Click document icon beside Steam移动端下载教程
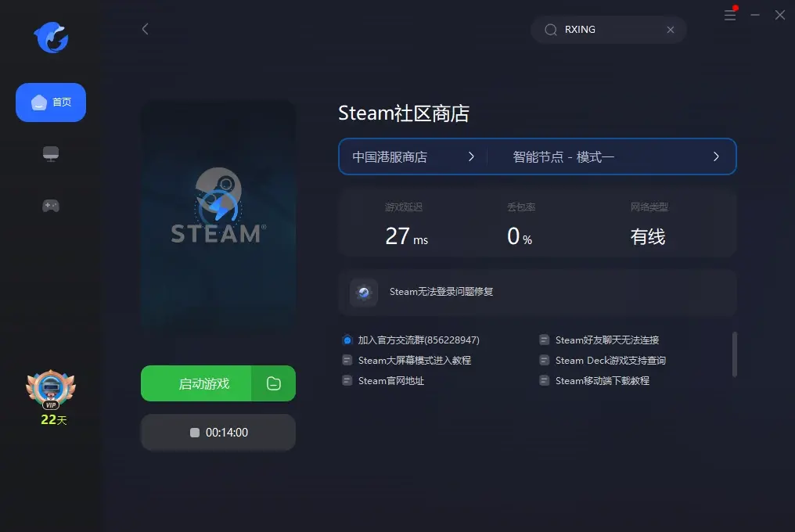The image size is (795, 532). pos(544,380)
